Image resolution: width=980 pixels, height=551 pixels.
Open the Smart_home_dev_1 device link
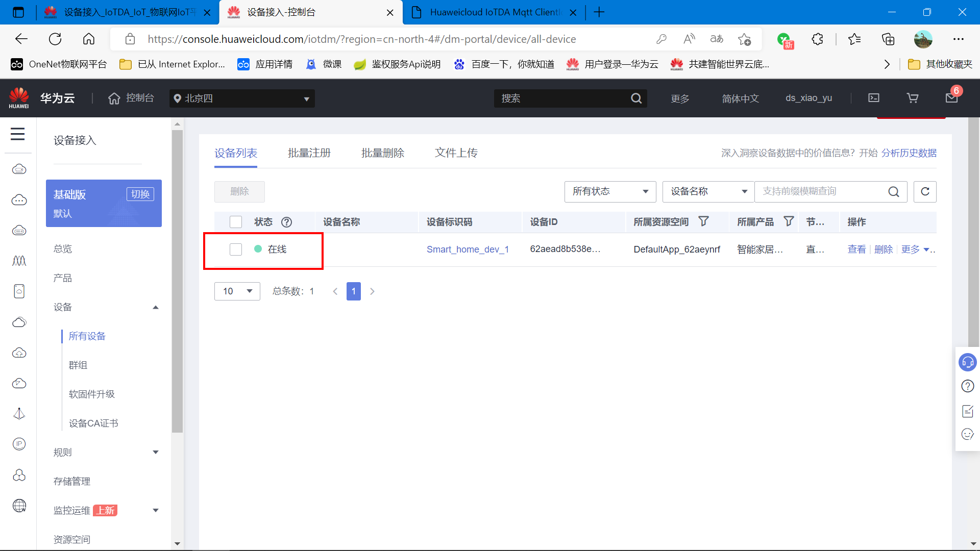click(468, 249)
